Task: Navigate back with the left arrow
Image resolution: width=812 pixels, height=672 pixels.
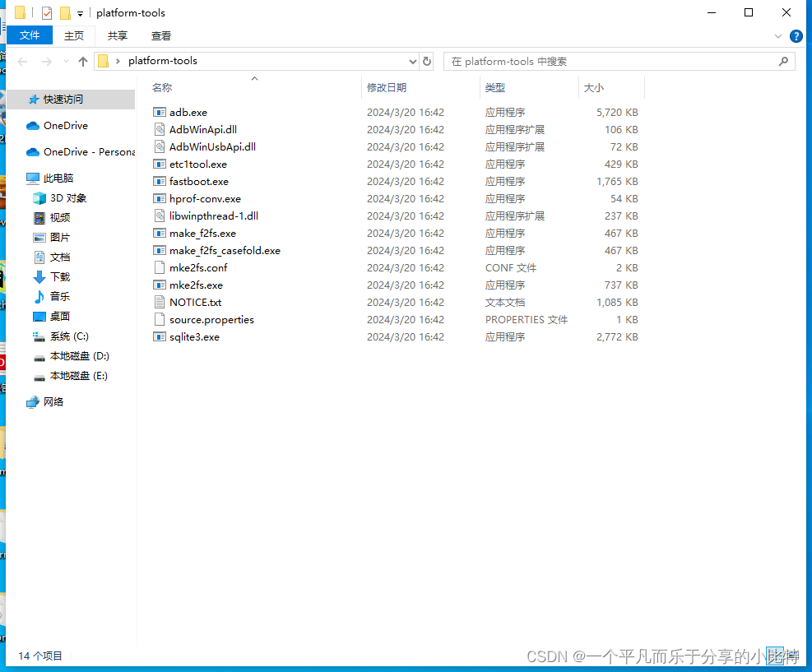Action: pos(22,62)
